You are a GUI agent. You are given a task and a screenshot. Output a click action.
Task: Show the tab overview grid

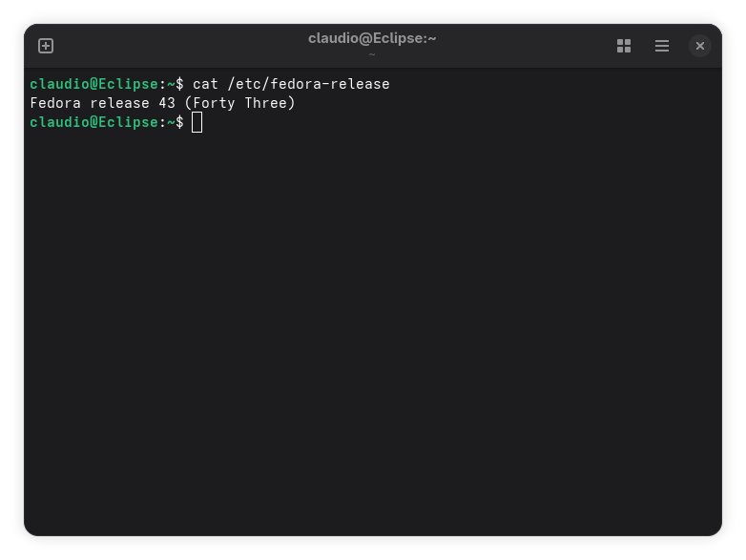click(624, 46)
